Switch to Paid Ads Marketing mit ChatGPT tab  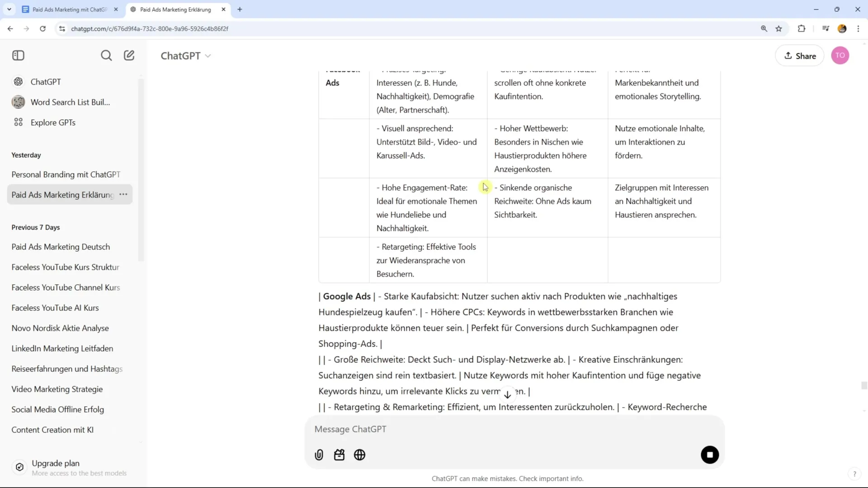coord(69,9)
